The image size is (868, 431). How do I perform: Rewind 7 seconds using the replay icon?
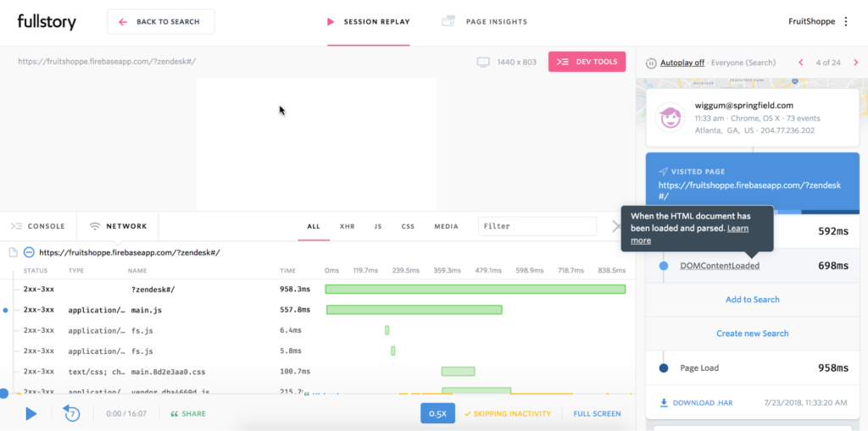pos(71,412)
